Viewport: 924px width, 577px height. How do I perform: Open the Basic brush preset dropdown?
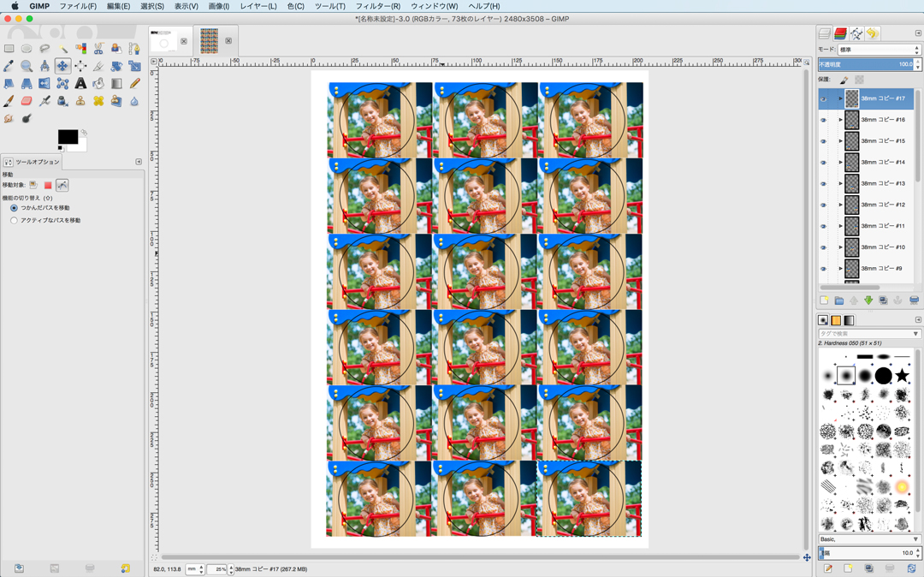click(x=868, y=539)
